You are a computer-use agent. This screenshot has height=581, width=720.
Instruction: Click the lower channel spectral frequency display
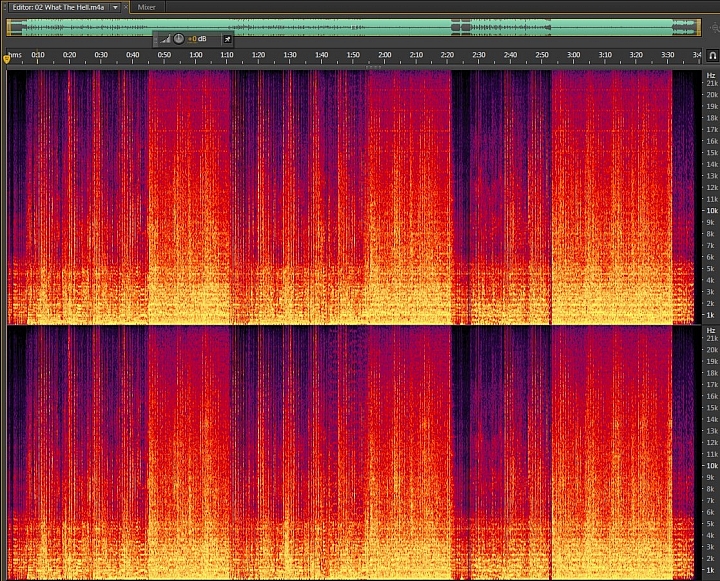coord(354,453)
